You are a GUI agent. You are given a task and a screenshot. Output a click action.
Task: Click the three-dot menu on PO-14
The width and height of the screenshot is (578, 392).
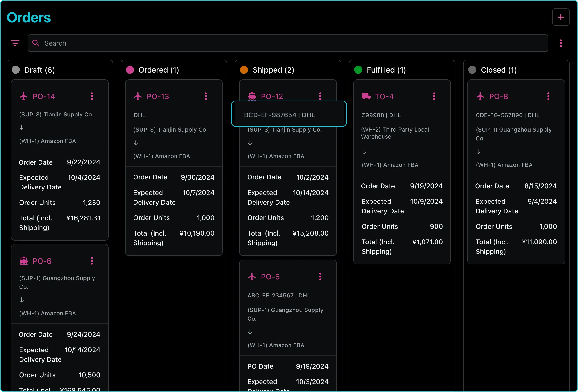[92, 96]
